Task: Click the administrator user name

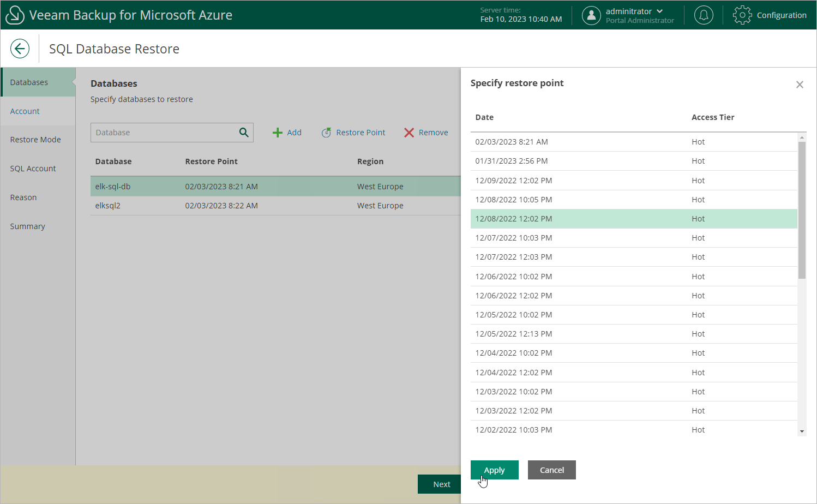Action: point(629,11)
